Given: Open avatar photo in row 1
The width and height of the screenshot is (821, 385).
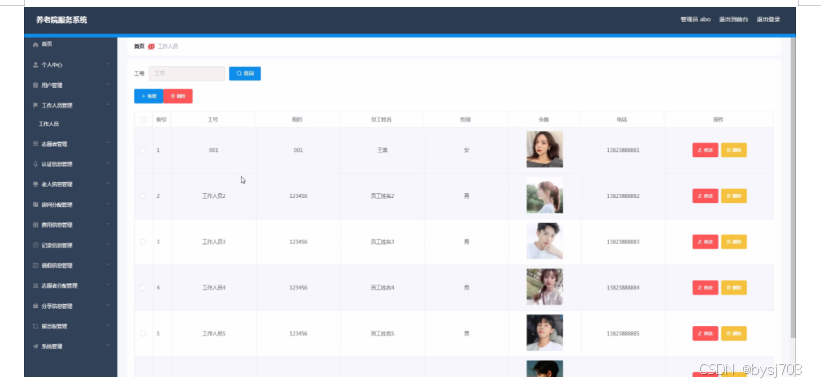Looking at the screenshot, I should (x=545, y=149).
